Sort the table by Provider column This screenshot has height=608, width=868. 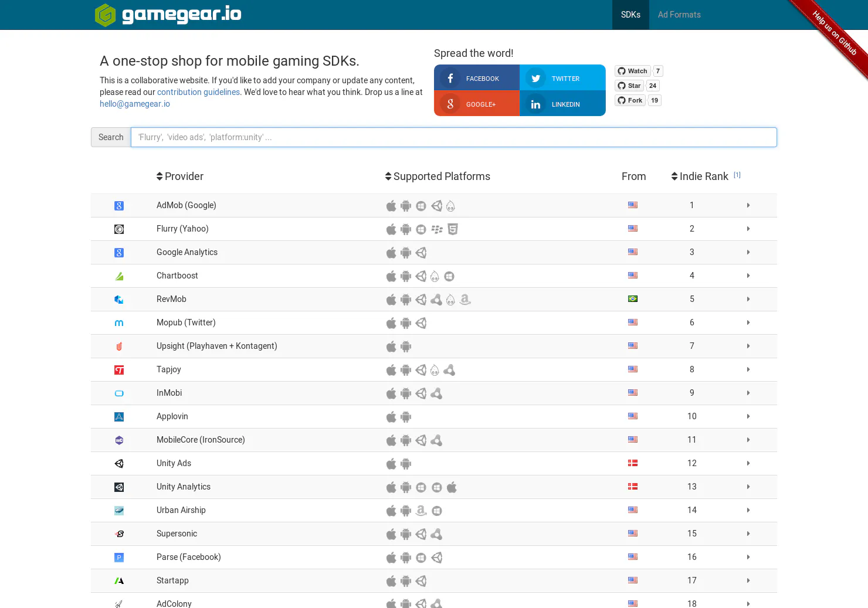pos(180,176)
